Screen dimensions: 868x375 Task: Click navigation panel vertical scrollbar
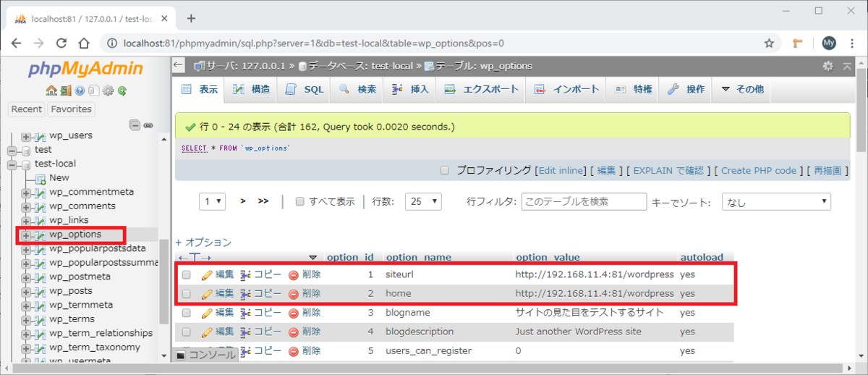(x=163, y=282)
